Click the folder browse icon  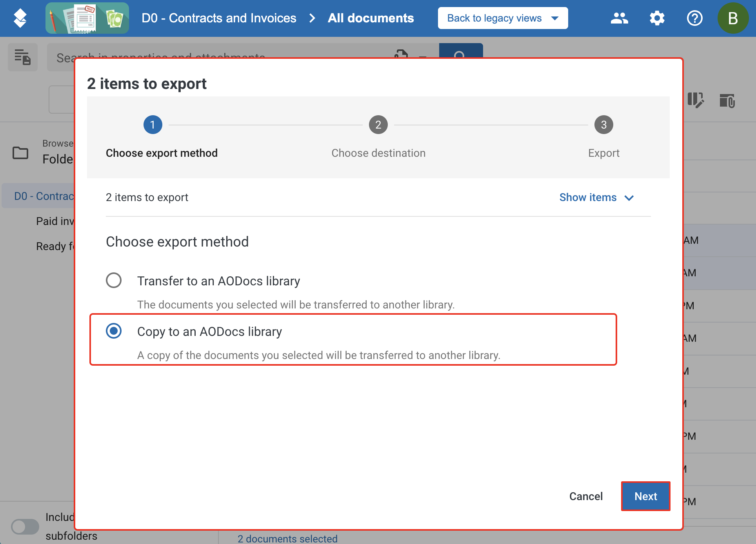pos(20,152)
